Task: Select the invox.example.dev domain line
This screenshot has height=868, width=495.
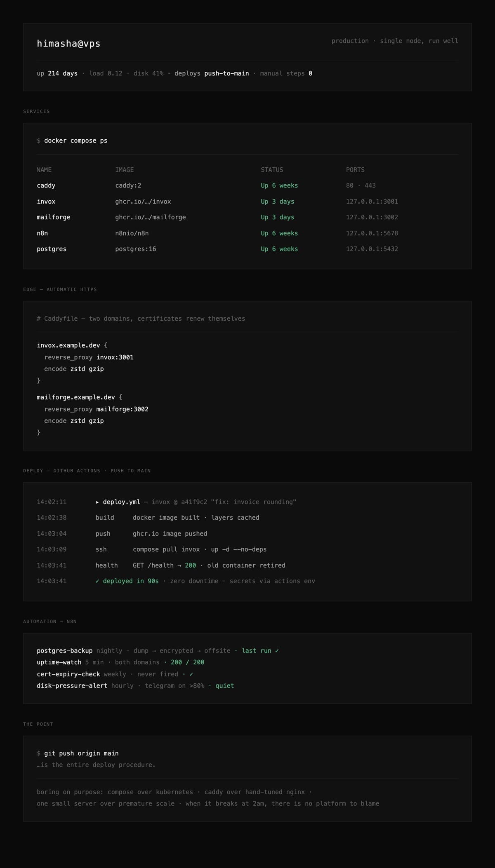Action: click(x=72, y=345)
